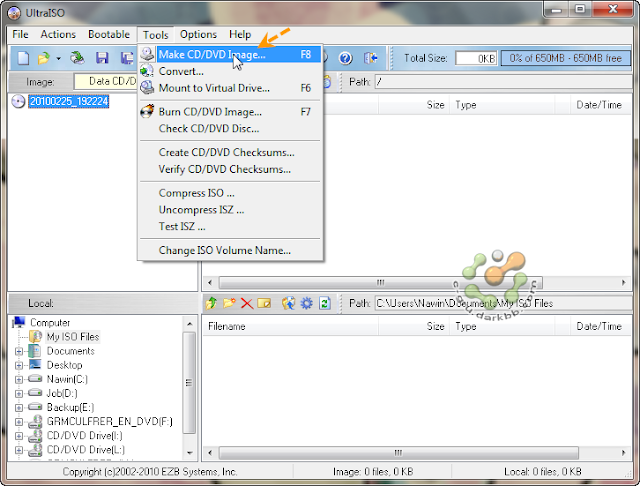The image size is (640, 486).
Task: Choose Mount to Virtual Drive...
Action: tap(230, 88)
